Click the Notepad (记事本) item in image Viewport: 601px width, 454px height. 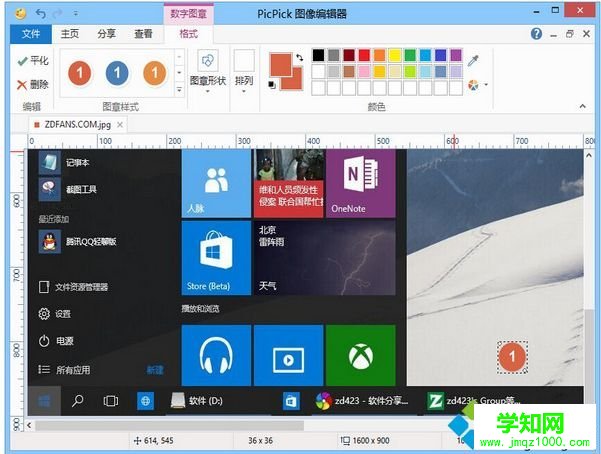tap(64, 163)
